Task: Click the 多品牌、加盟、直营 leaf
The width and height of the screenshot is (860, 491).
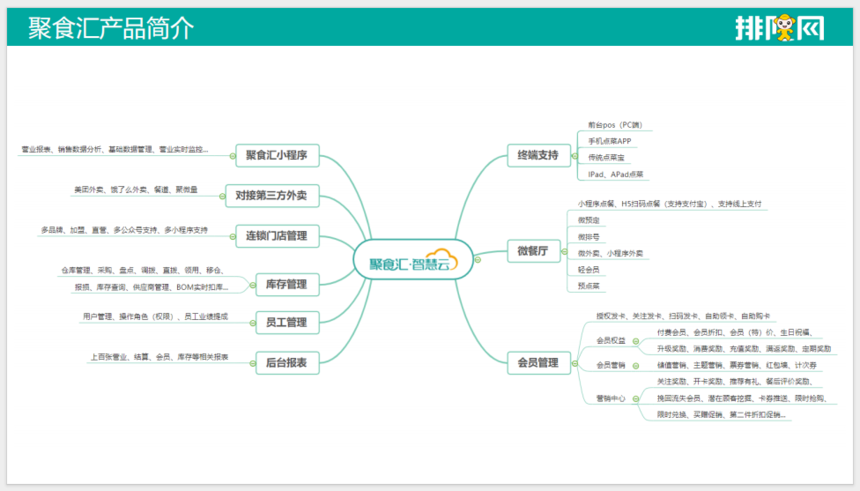Action: 124,230
